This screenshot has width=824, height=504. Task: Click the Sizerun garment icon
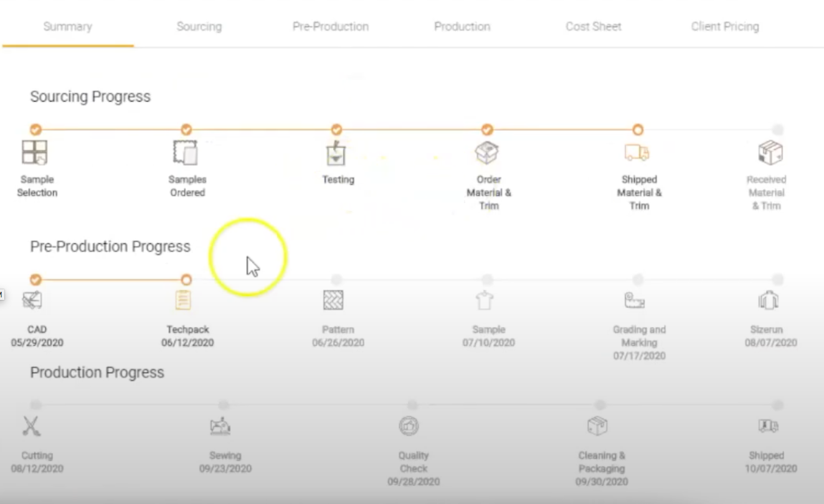(x=769, y=301)
